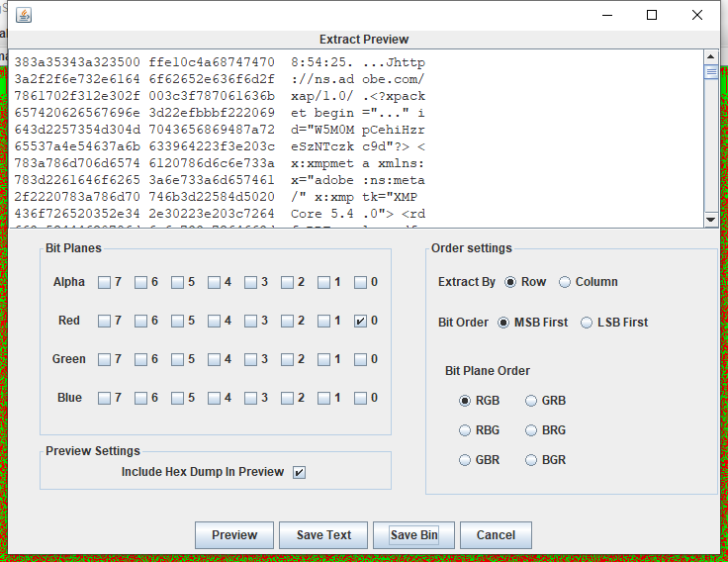Viewport: 728px width, 562px height.
Task: Tick Green bit plane 2
Action: (x=288, y=359)
